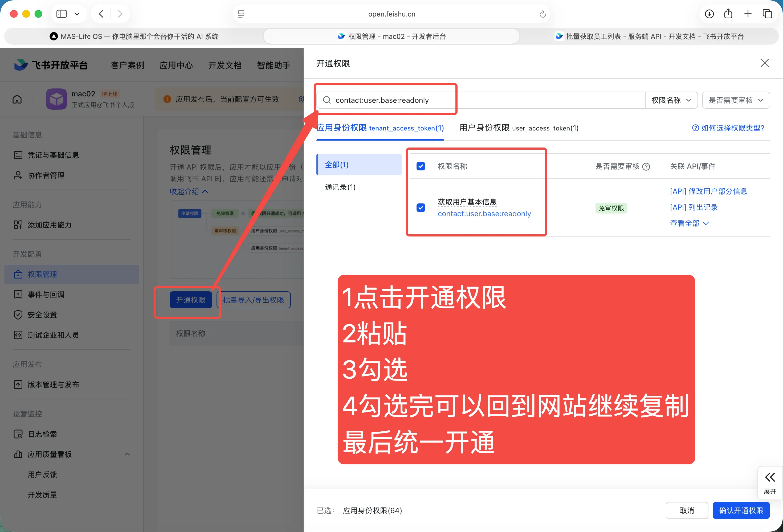Open the [API] 列出记录 link
The image size is (783, 532).
pyautogui.click(x=694, y=207)
